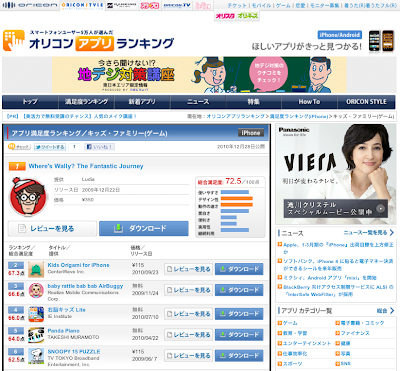
Task: Open Where's Wally? The Fantastic Journey title
Action: pyautogui.click(x=86, y=166)
